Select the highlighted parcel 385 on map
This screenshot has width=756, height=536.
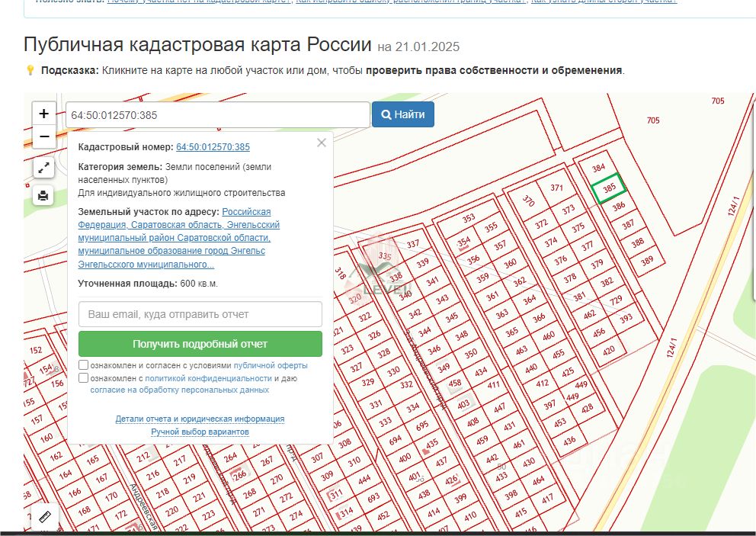point(609,188)
